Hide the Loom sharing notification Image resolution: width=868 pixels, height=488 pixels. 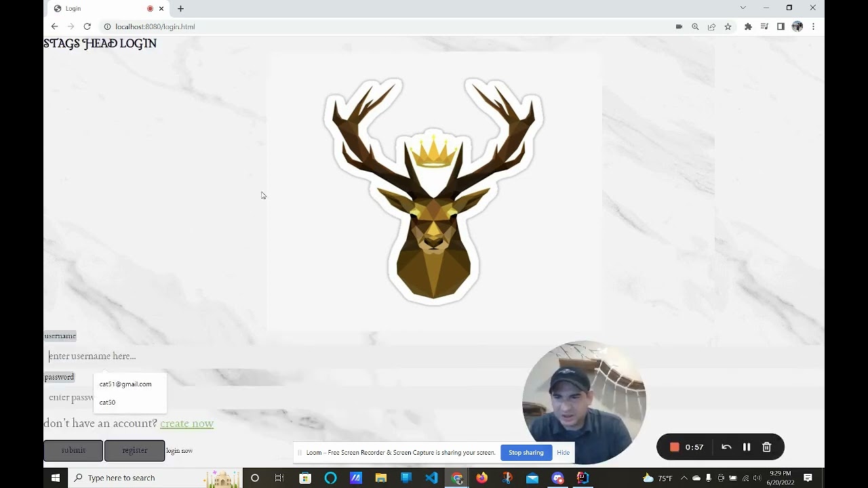pyautogui.click(x=563, y=453)
